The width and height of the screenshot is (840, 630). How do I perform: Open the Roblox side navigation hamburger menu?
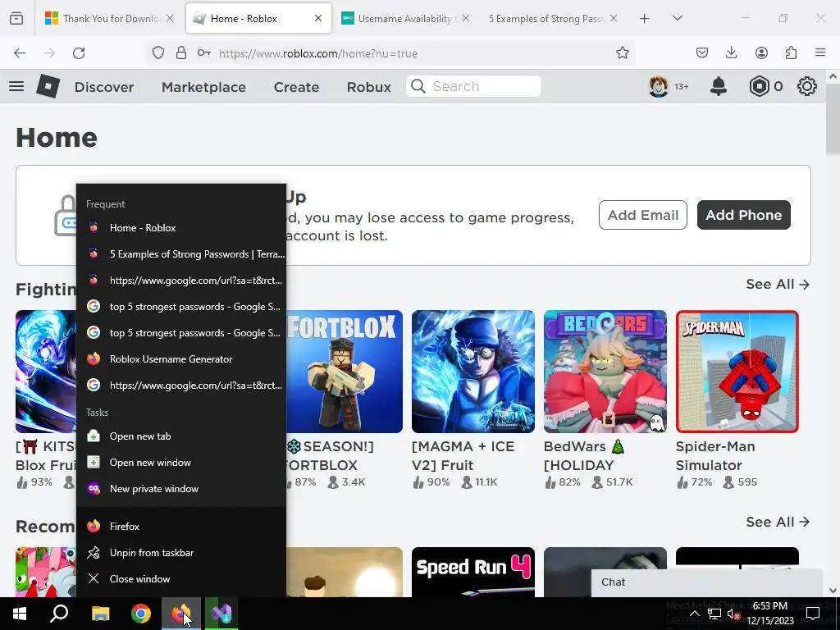[16, 86]
